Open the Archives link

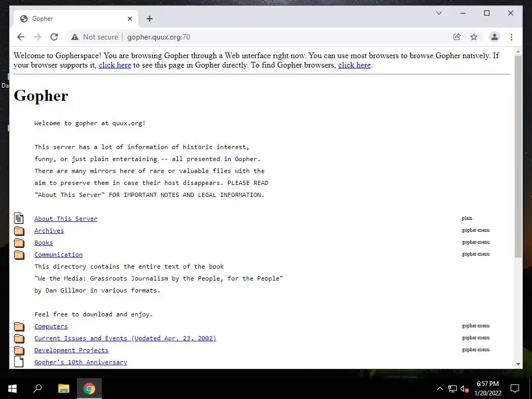point(49,231)
